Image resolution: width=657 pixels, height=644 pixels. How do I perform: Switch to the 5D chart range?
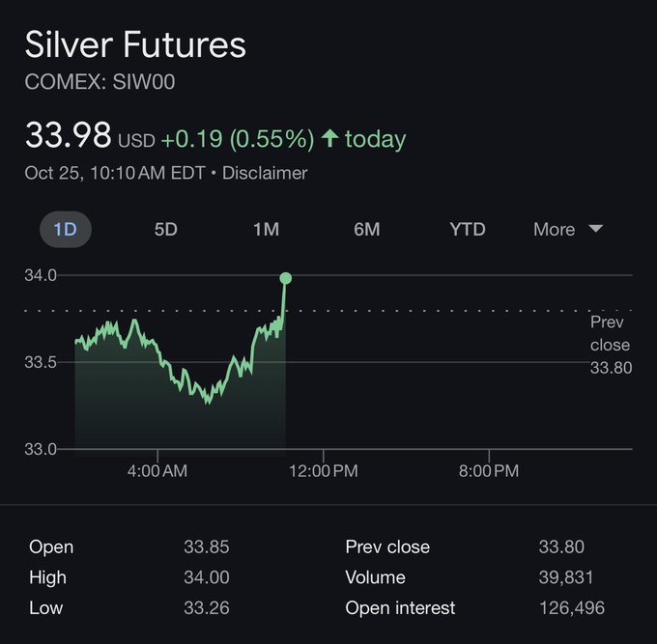click(166, 229)
